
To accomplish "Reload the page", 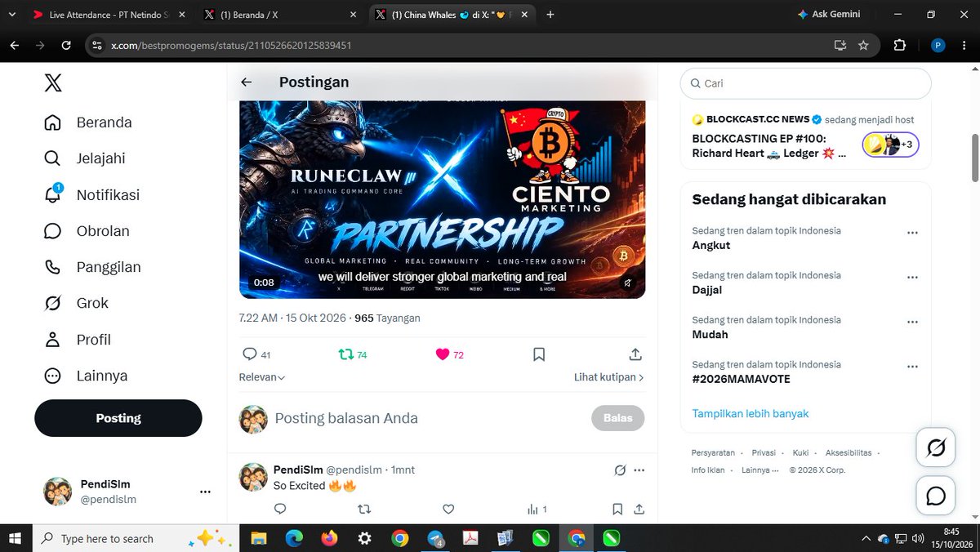I will [x=66, y=45].
